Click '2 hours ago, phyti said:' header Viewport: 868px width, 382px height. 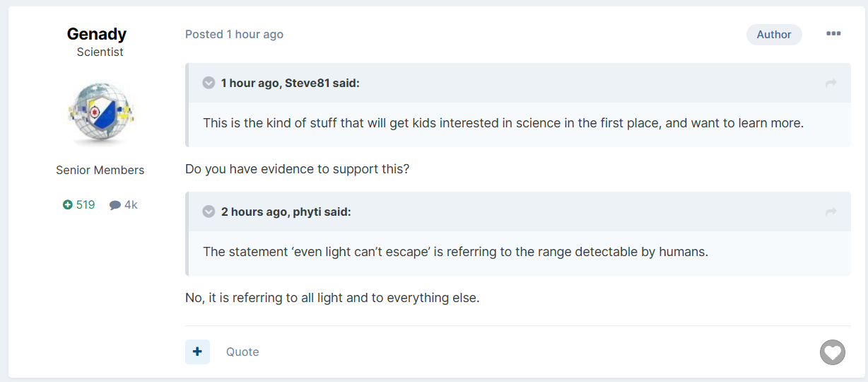(286, 212)
